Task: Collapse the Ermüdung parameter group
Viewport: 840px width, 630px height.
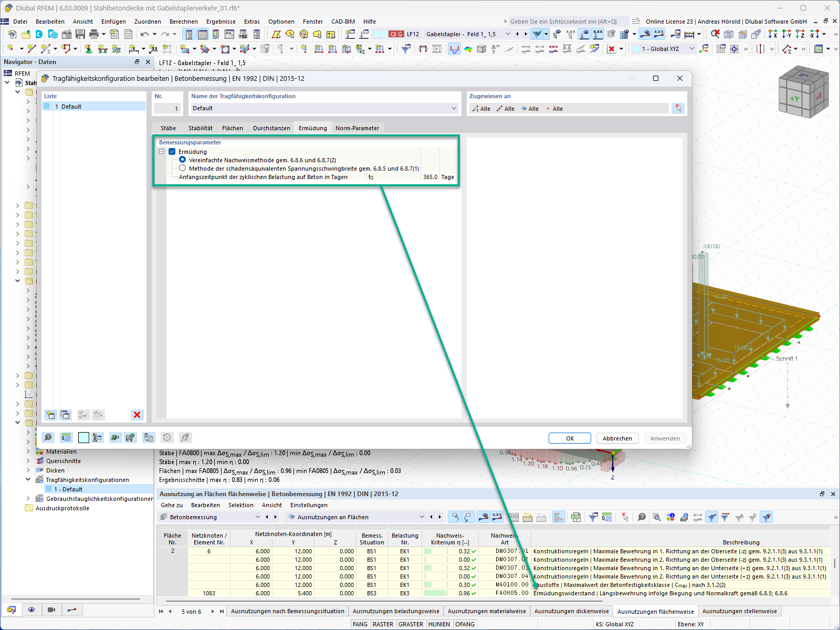Action: coord(162,152)
